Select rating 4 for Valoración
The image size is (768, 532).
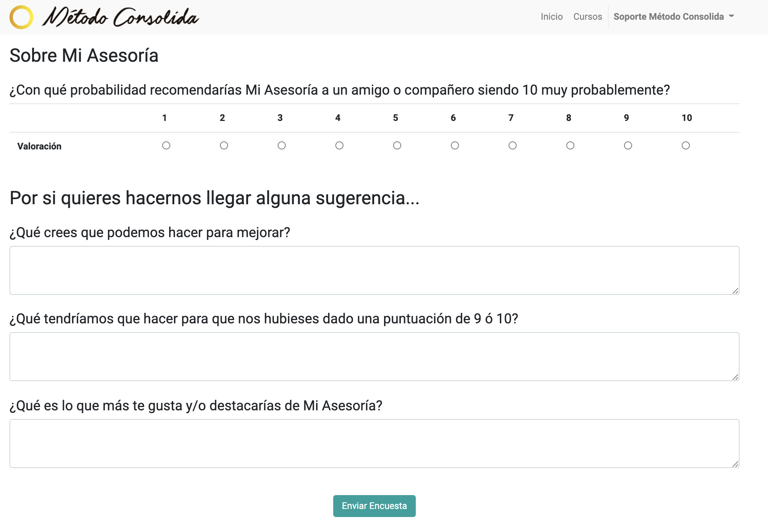(x=339, y=145)
